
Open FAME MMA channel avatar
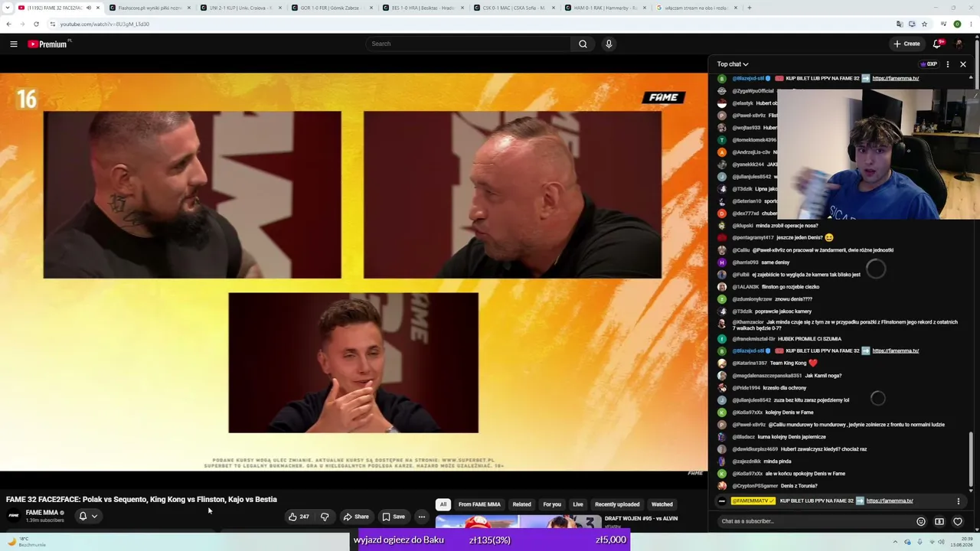[x=14, y=516]
